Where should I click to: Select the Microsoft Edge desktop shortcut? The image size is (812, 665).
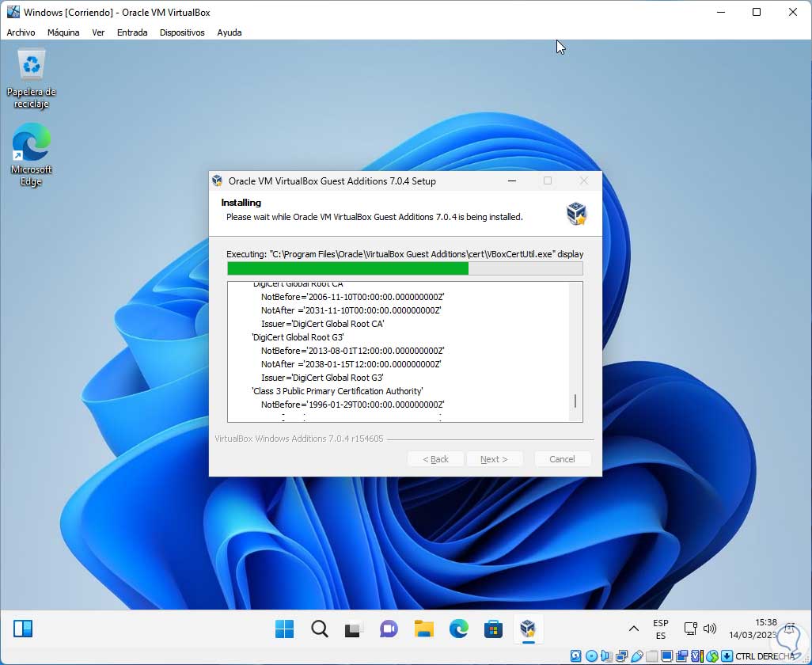point(31,154)
